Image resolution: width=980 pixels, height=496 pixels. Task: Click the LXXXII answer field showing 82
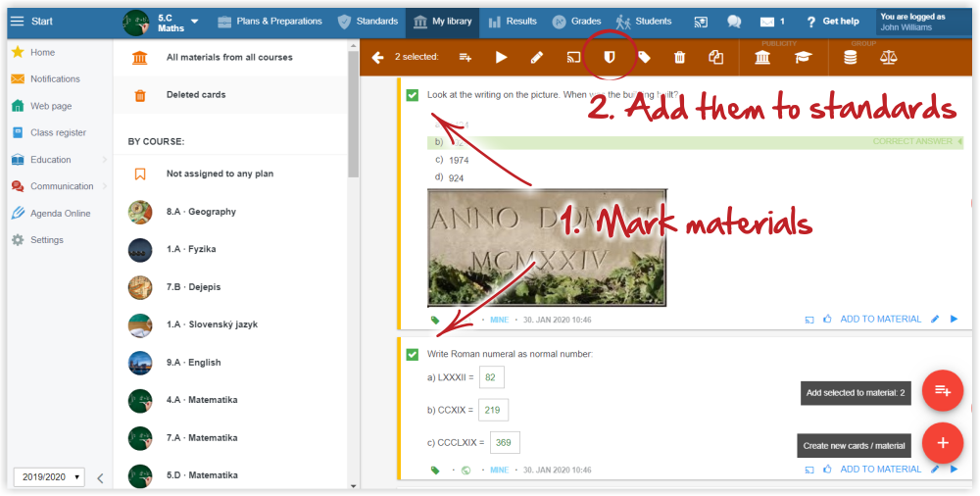[491, 377]
